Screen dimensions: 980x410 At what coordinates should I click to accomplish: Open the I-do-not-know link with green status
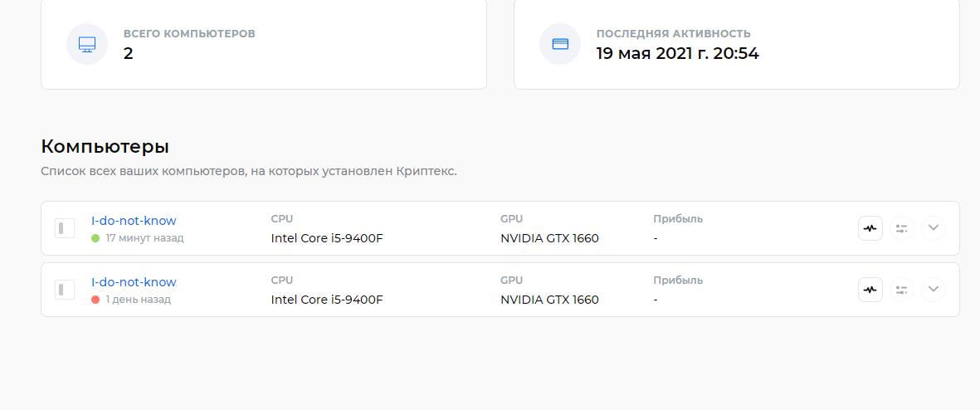pos(134,221)
